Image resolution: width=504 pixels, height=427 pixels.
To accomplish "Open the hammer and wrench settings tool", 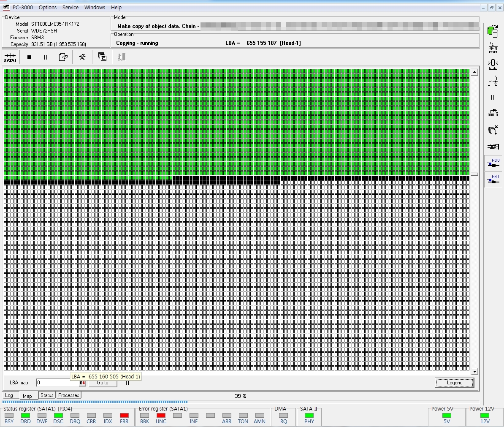I will click(82, 57).
